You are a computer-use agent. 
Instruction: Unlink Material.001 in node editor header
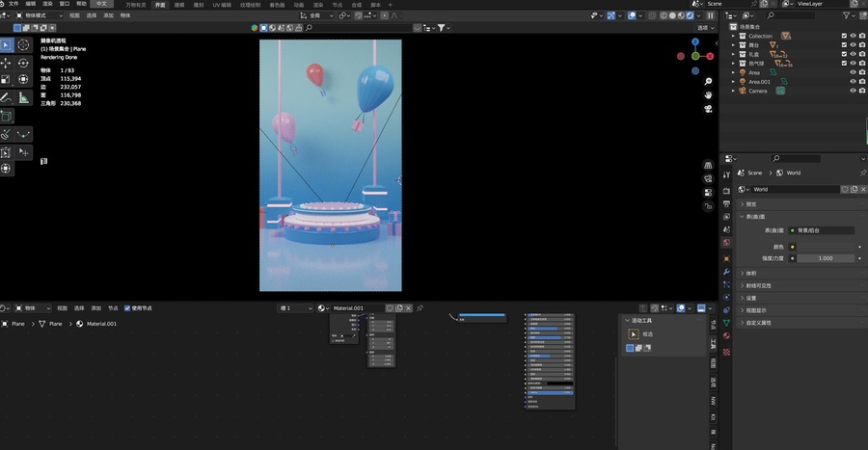click(x=409, y=308)
